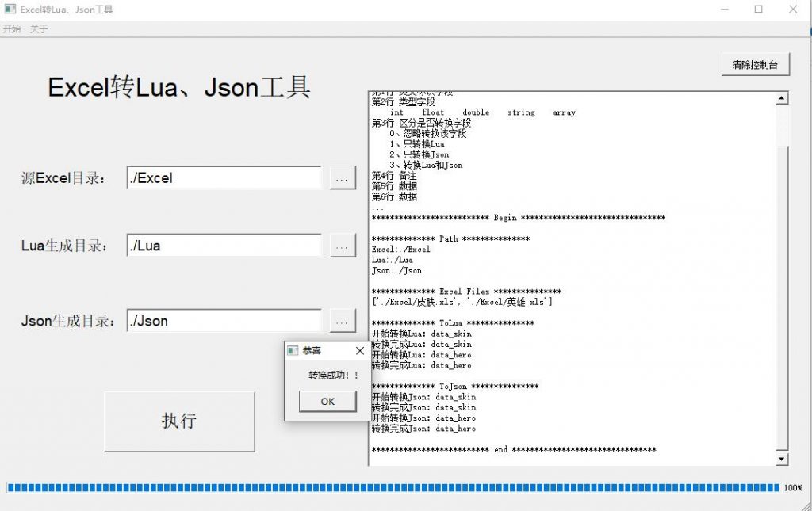Click the Excel file list line in console
The image size is (812, 511).
[462, 302]
